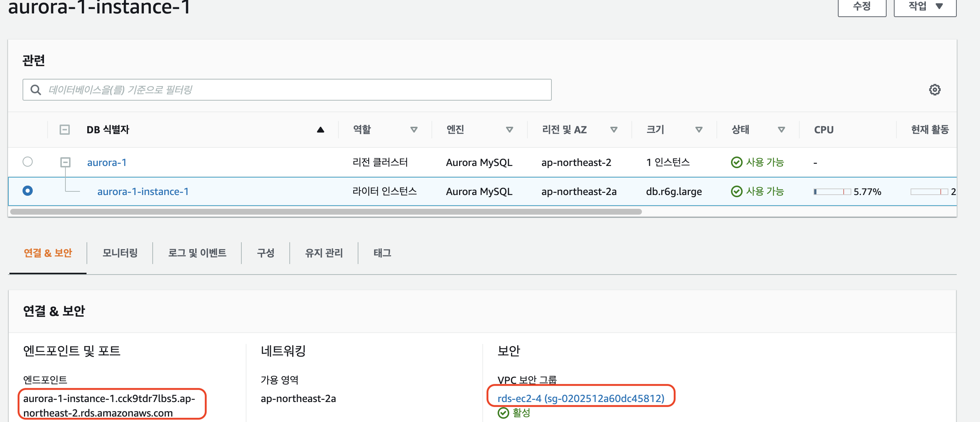Click the 수정 modify button
This screenshot has width=980, height=422.
[x=862, y=7]
